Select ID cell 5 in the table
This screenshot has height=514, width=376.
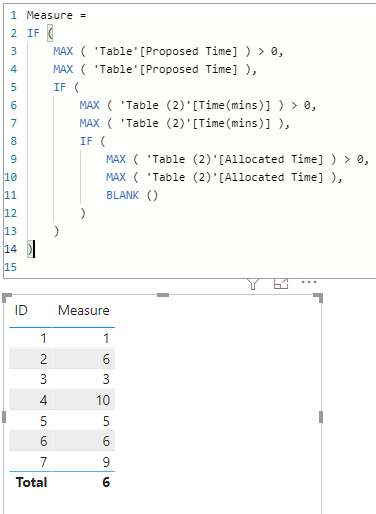(43, 421)
